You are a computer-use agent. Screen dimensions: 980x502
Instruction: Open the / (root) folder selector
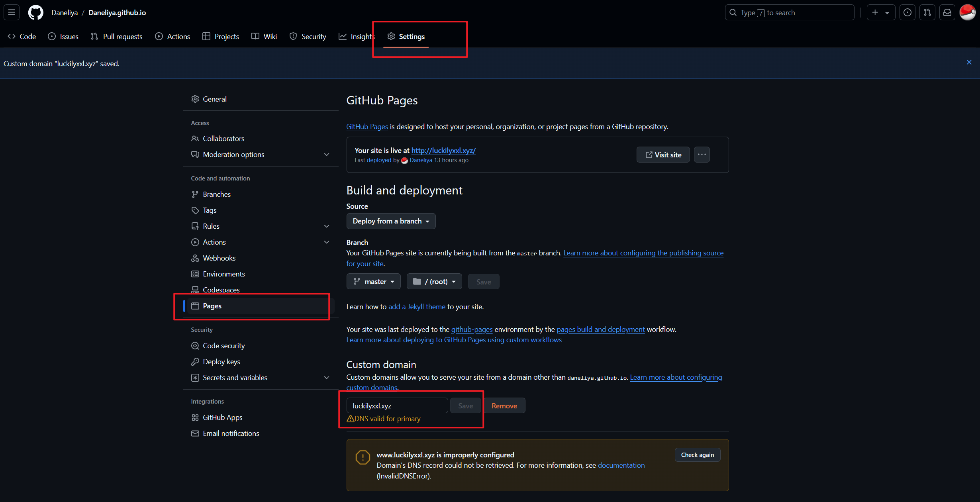point(434,282)
